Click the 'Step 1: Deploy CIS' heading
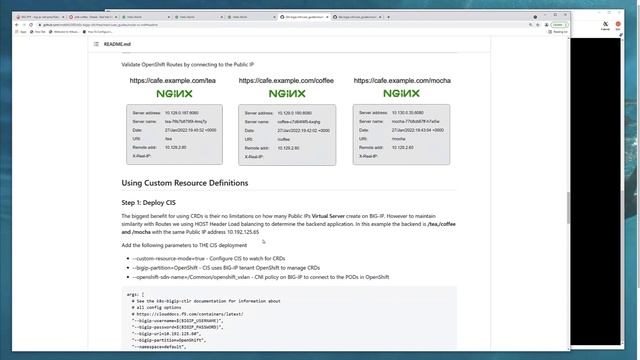This screenshot has width=640, height=360. (x=149, y=202)
